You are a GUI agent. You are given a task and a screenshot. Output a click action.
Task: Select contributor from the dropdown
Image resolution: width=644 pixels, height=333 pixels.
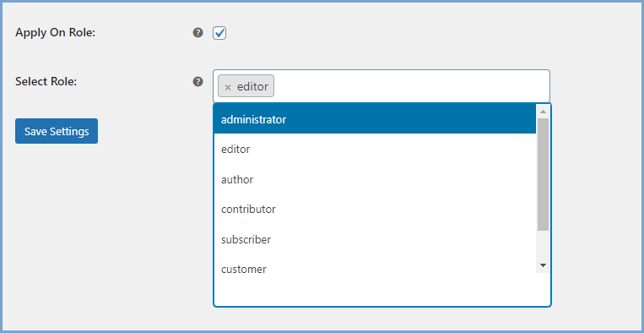[x=375, y=210]
